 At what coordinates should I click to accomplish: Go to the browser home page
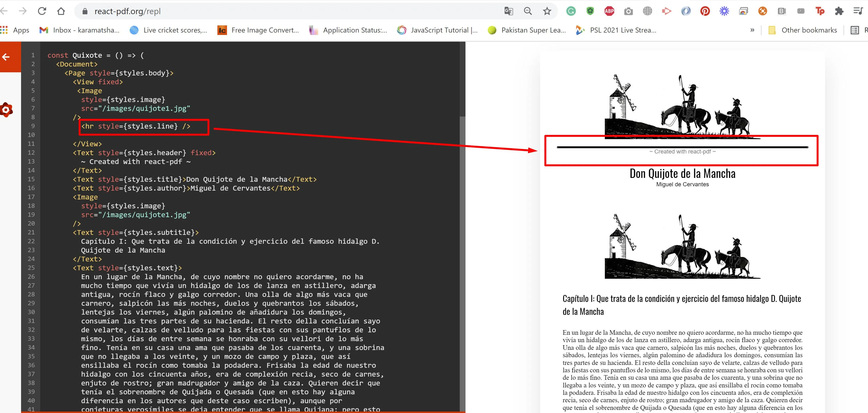pyautogui.click(x=61, y=11)
